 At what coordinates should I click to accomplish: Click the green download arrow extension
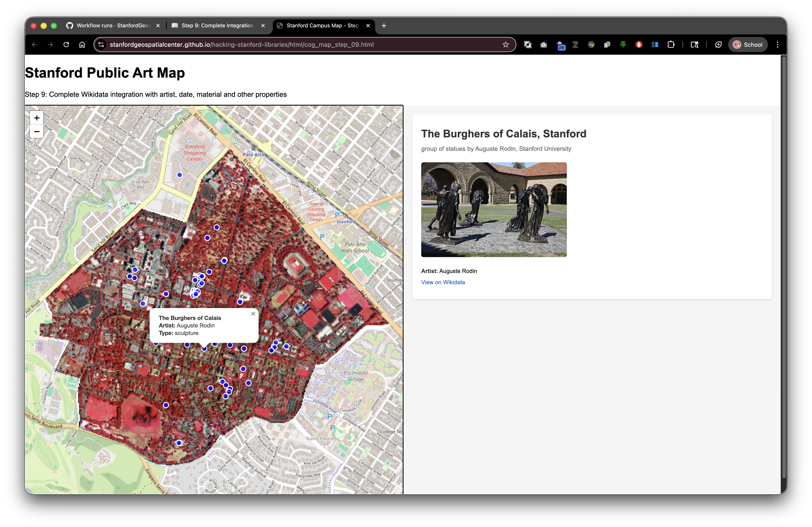[623, 45]
